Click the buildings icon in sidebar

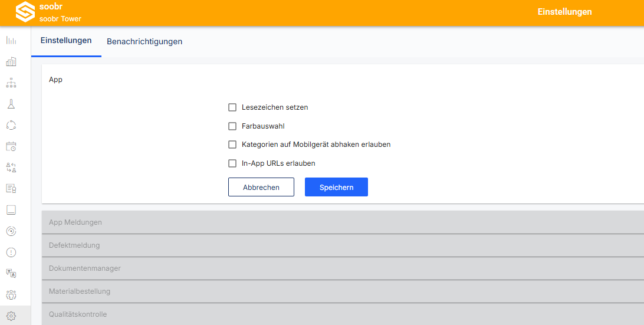click(x=11, y=61)
